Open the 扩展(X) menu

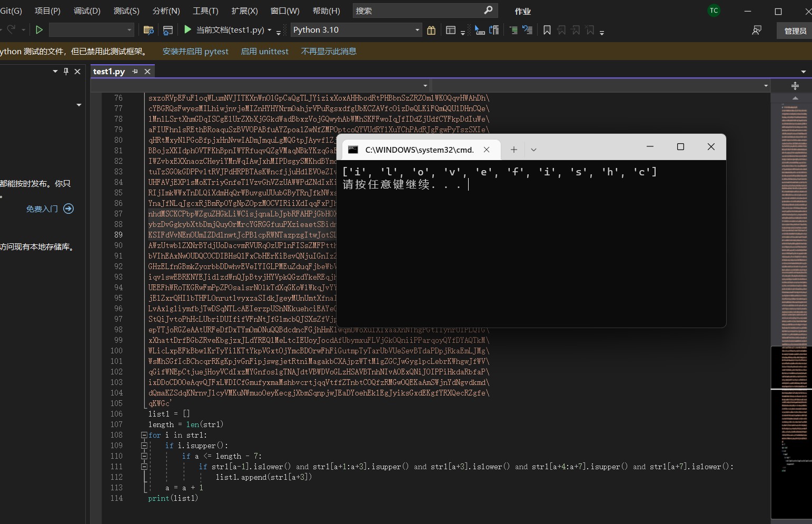pyautogui.click(x=244, y=11)
